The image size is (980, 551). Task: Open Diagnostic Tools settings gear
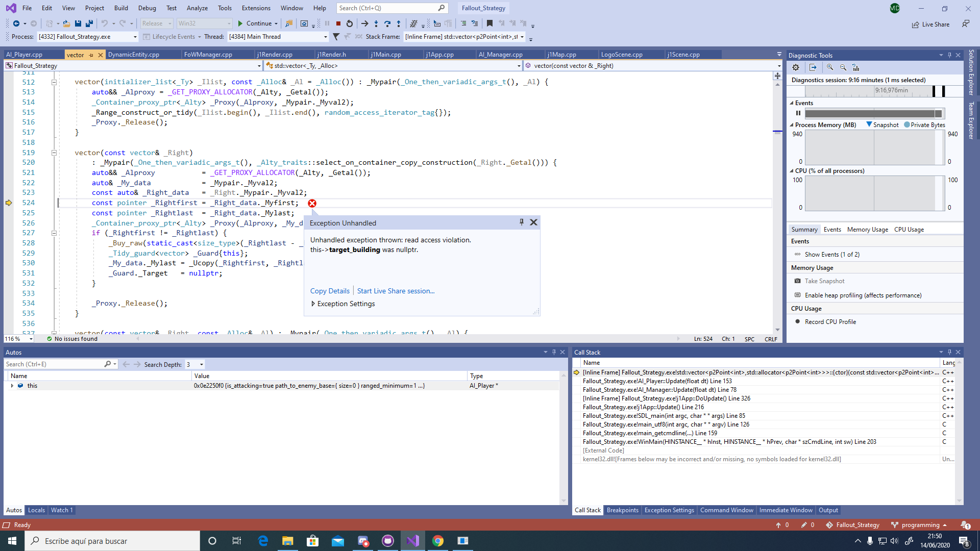(x=796, y=67)
